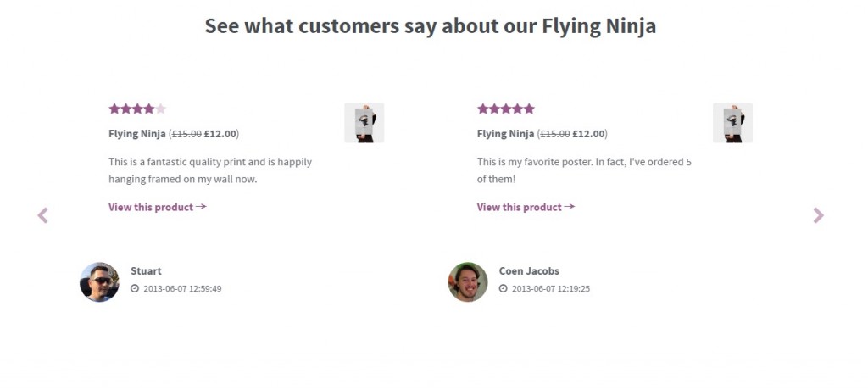Click the customer reviews section heading

point(431,26)
